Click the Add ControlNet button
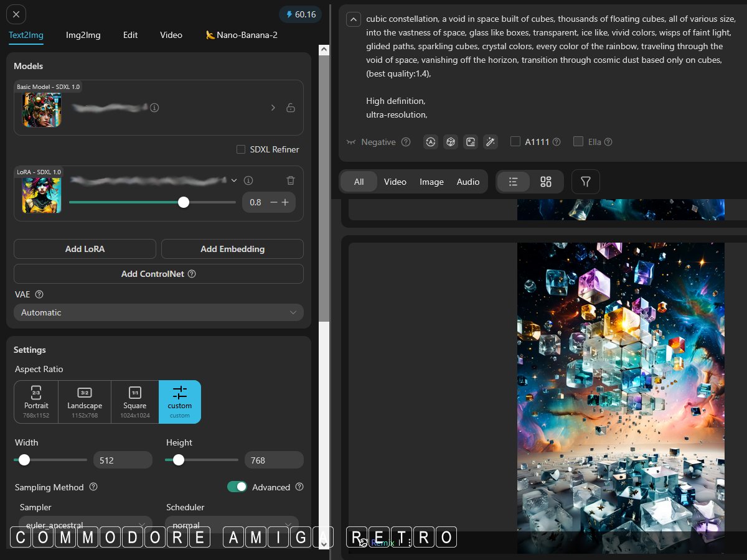The height and width of the screenshot is (560, 747). [x=159, y=274]
